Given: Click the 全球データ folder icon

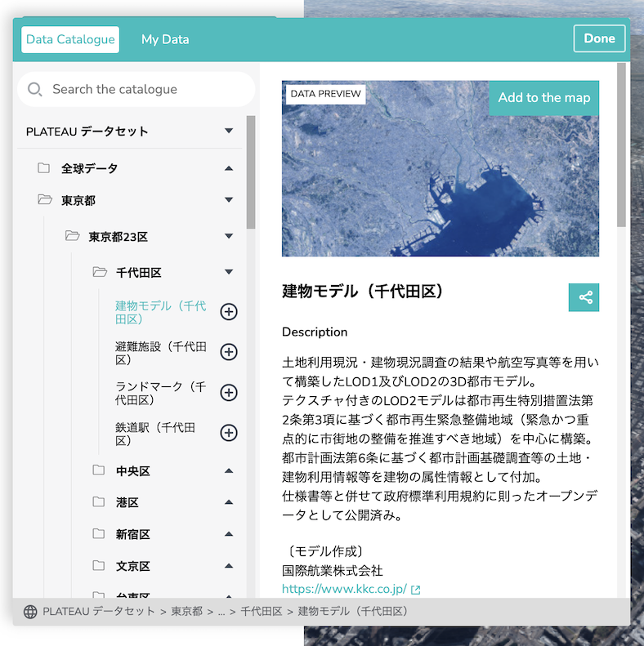Looking at the screenshot, I should point(43,167).
